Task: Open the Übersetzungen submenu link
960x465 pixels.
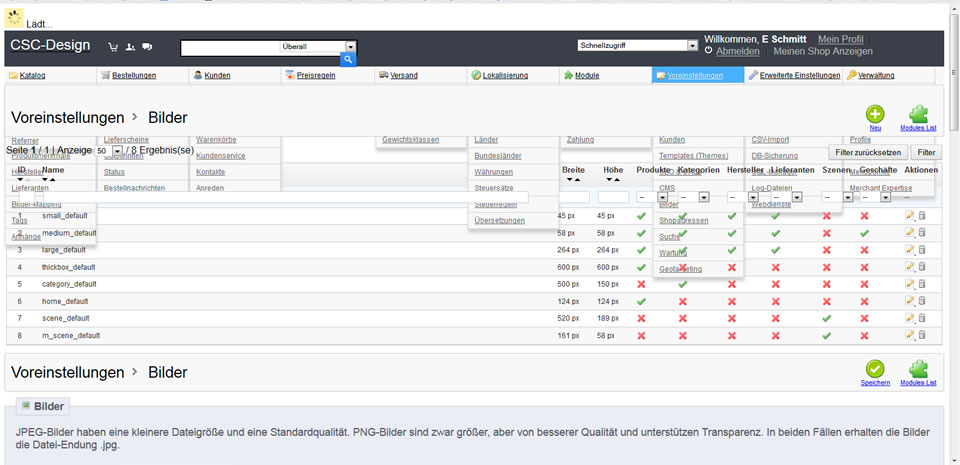Action: click(x=500, y=220)
